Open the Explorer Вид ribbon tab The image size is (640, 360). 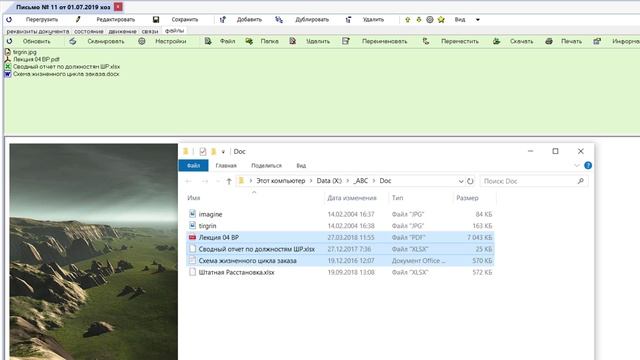pyautogui.click(x=301, y=165)
